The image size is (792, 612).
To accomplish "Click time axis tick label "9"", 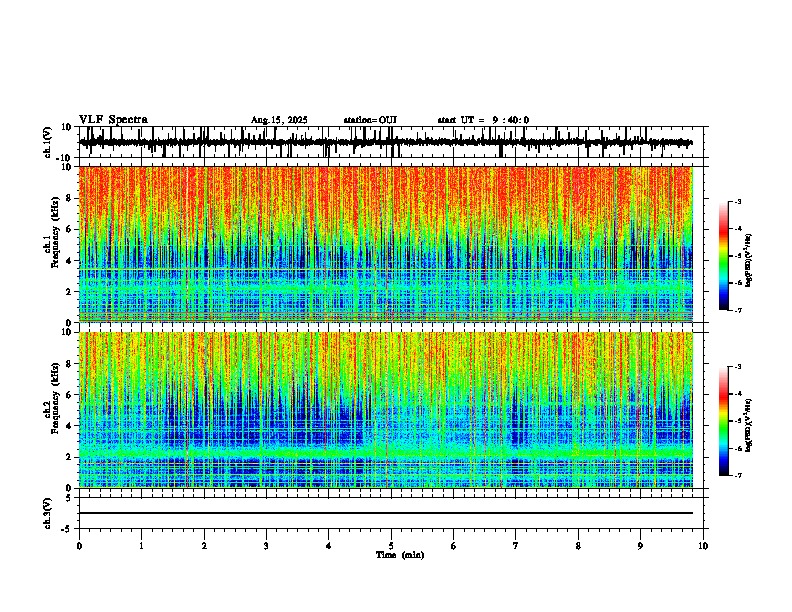I will pyautogui.click(x=640, y=546).
